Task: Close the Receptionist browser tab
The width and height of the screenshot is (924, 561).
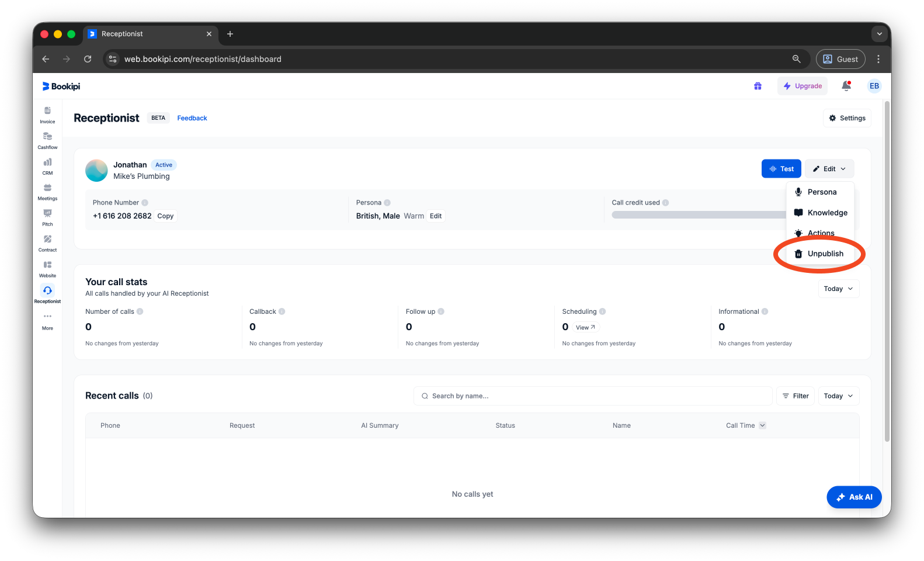Action: pos(209,34)
